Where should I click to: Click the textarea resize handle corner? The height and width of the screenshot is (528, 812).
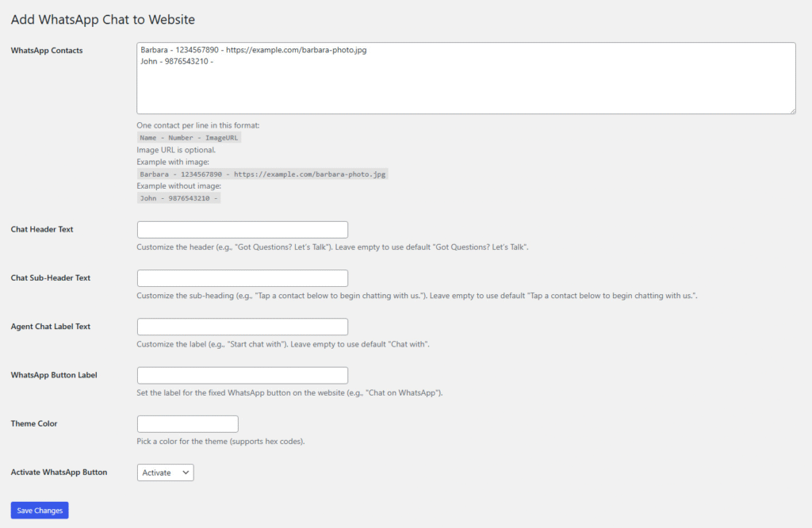point(792,111)
